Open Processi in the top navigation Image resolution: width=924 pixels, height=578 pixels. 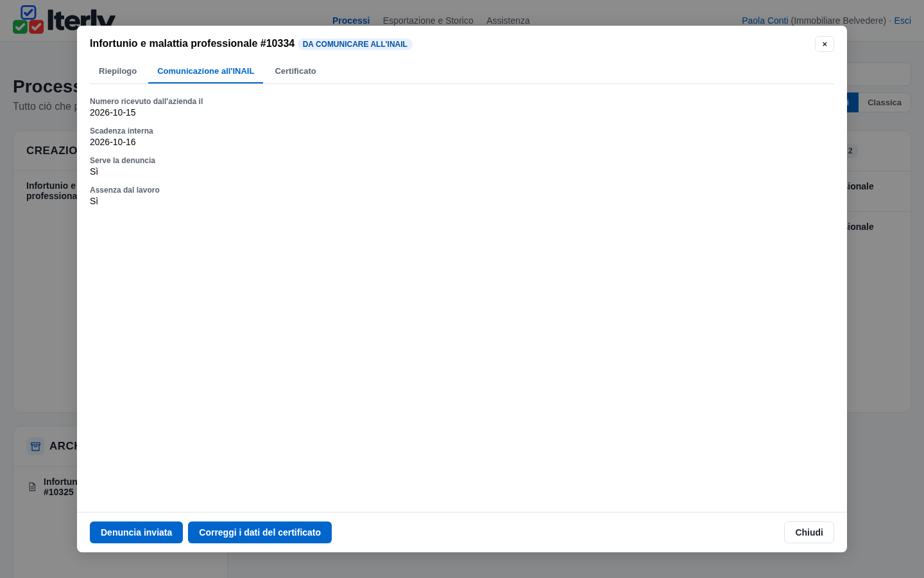tap(351, 21)
